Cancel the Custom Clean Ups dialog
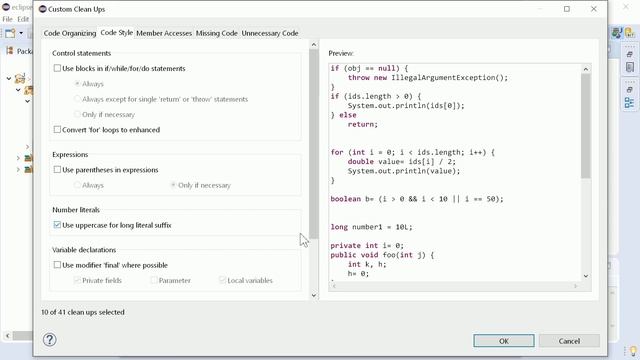The width and height of the screenshot is (640, 360). 569,341
